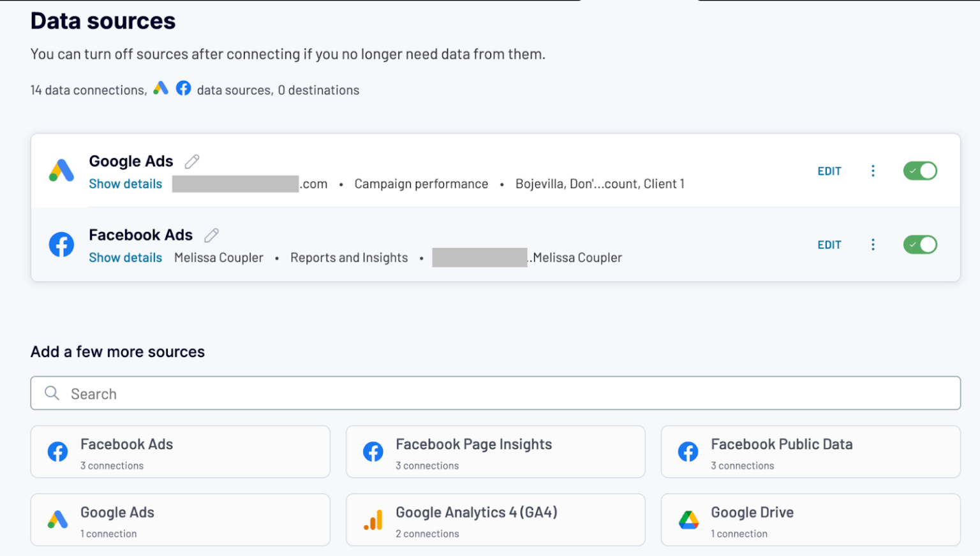Expand Show details for Google Ads
Image resolution: width=980 pixels, height=556 pixels.
click(125, 184)
